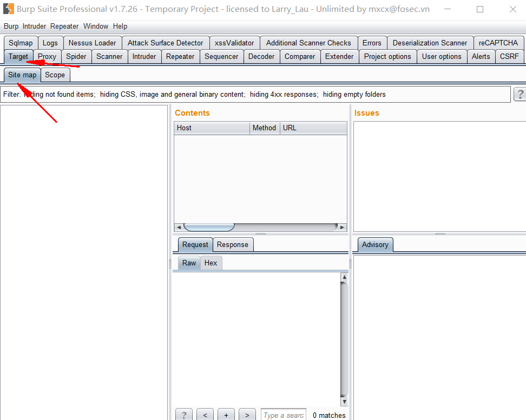Go to next search match with > button
The width and height of the screenshot is (526, 420).
click(247, 415)
